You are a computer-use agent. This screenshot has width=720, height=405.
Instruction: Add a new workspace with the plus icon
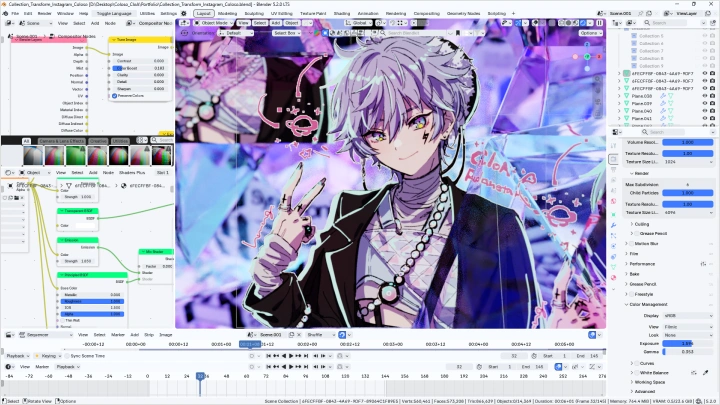click(513, 13)
